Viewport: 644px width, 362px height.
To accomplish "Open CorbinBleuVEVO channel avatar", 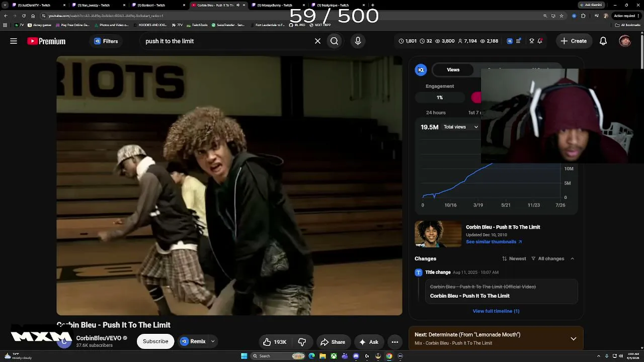I will (x=64, y=341).
